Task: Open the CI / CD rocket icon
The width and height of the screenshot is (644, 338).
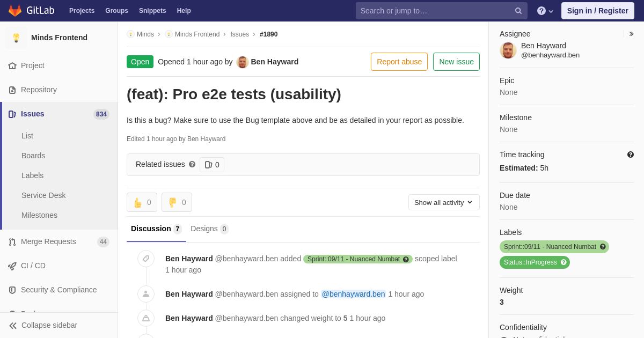Action: (12, 266)
